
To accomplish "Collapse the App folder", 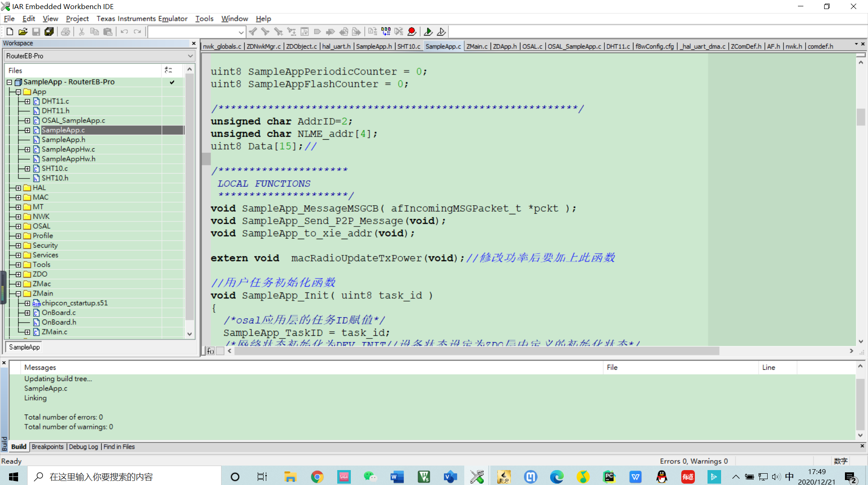I will 18,92.
